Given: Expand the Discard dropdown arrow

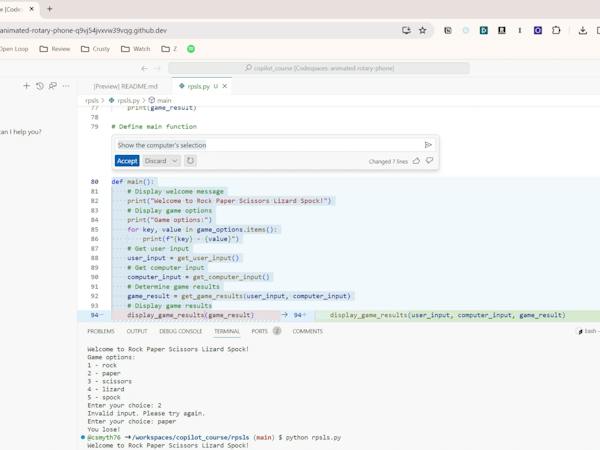Looking at the screenshot, I should [x=175, y=161].
